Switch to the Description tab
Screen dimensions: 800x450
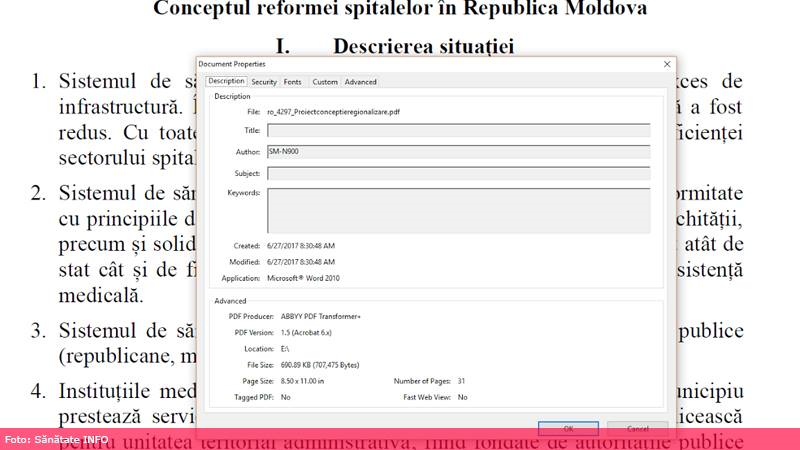tap(226, 82)
